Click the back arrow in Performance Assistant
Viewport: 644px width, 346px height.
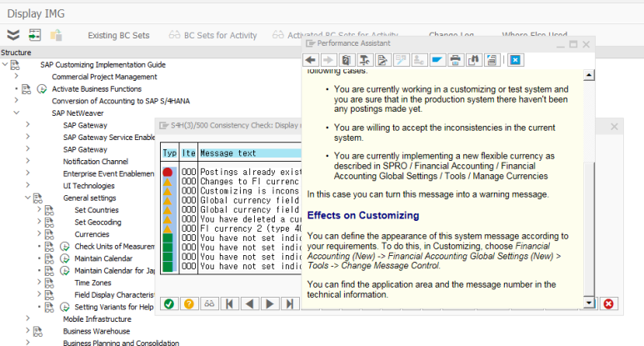tap(311, 60)
